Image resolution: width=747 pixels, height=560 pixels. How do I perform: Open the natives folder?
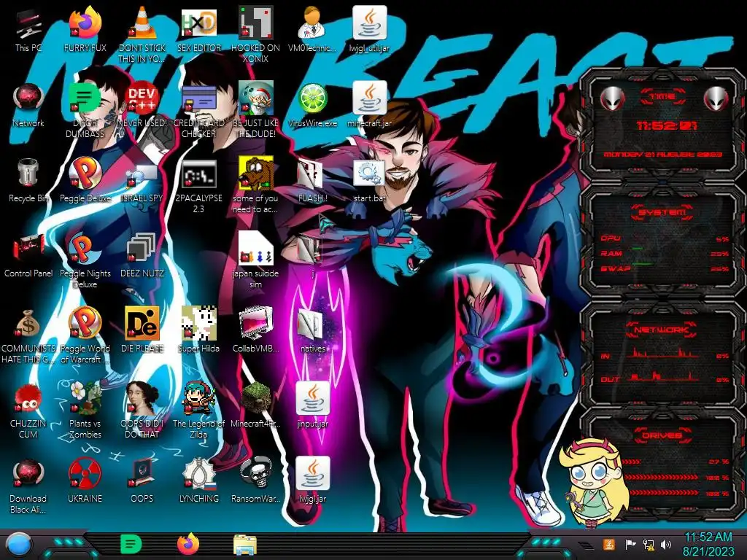click(x=311, y=324)
